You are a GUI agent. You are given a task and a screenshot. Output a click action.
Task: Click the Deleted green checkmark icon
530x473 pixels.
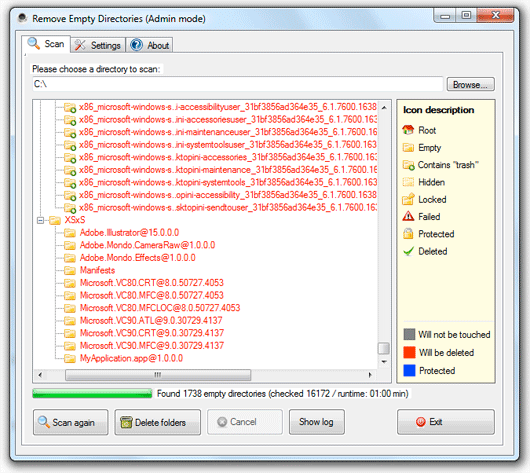408,251
